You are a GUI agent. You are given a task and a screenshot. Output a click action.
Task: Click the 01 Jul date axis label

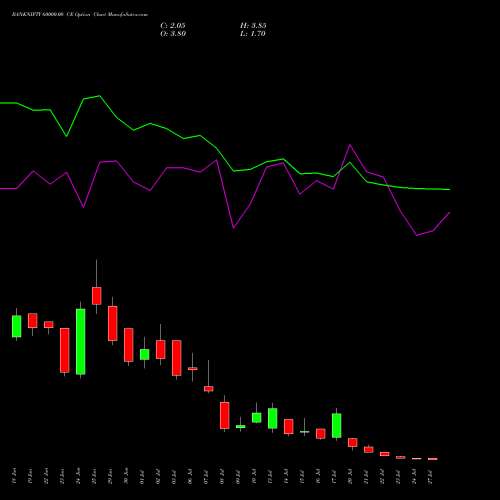click(142, 477)
